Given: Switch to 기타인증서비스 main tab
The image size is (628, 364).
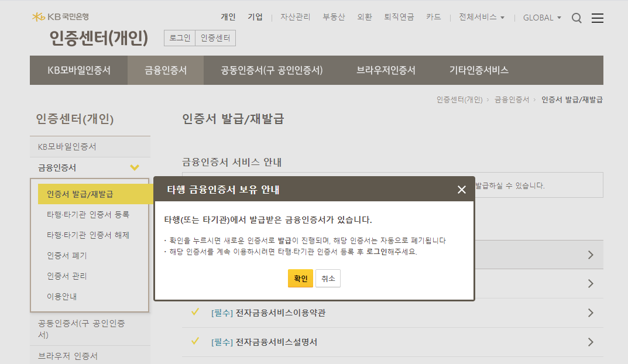Looking at the screenshot, I should point(479,70).
